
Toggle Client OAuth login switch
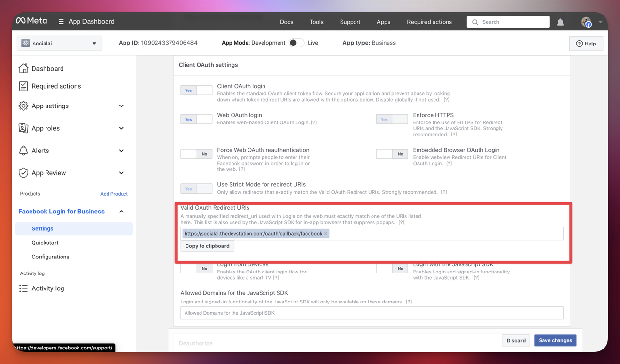196,90
